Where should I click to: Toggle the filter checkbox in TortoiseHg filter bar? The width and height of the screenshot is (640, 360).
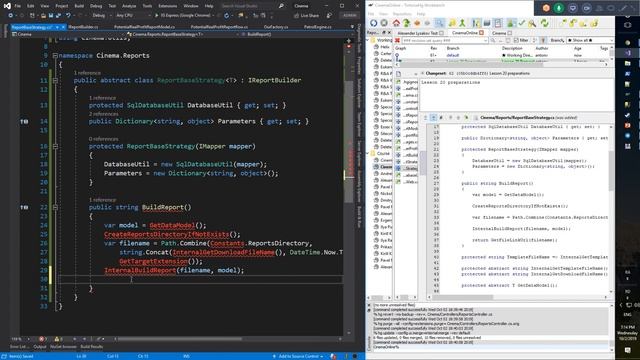pyautogui.click(x=516, y=40)
